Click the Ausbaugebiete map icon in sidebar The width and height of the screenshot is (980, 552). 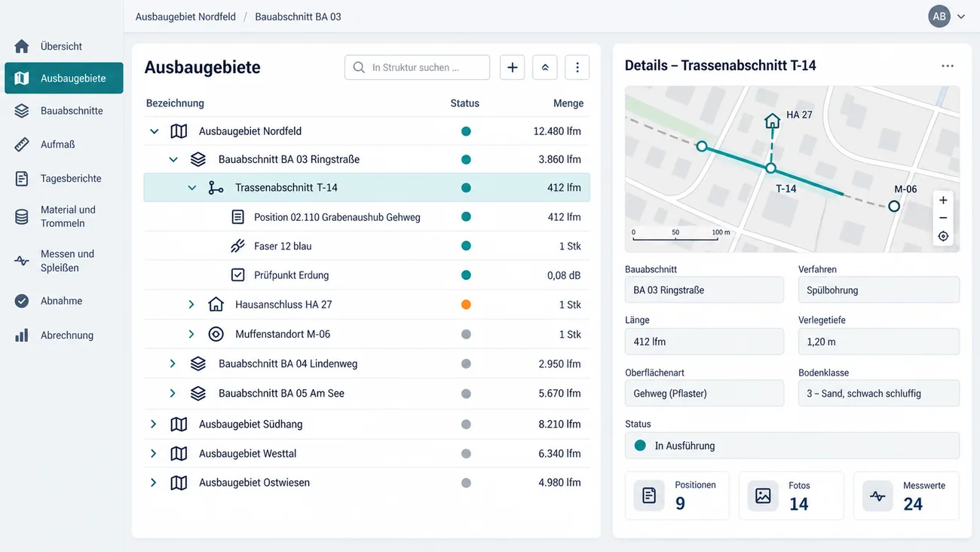click(x=22, y=78)
